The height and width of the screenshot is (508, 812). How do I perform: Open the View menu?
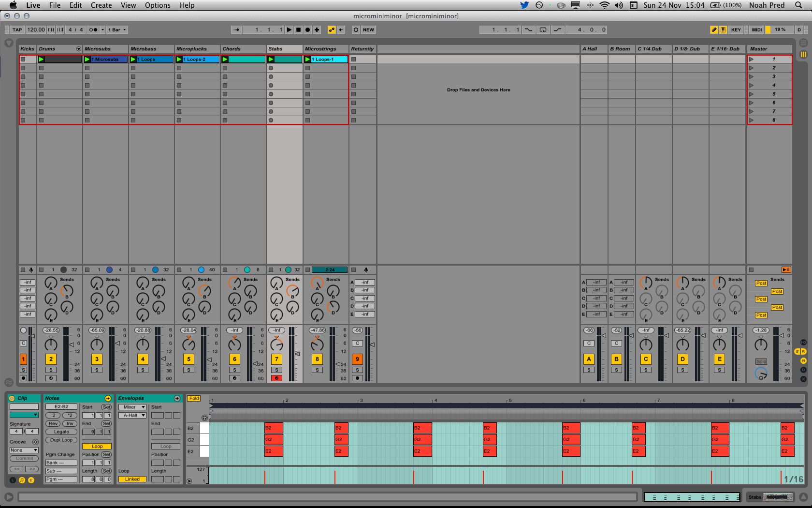[128, 5]
